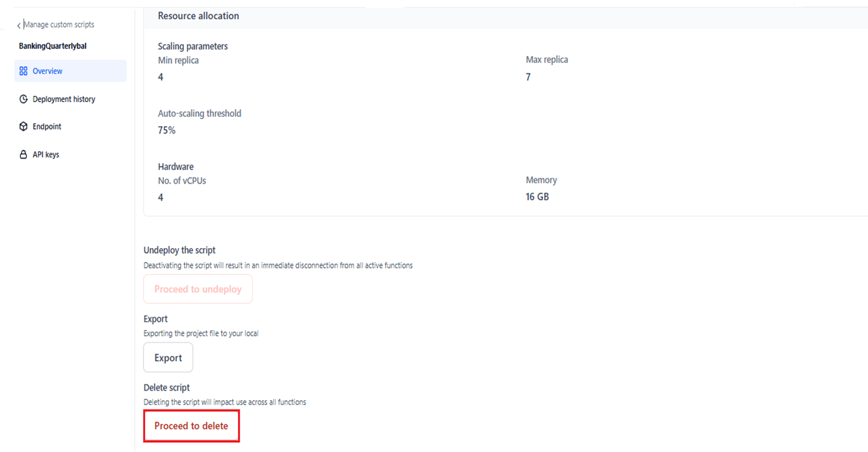Select the Min replica value
868x452 pixels.
coord(161,77)
